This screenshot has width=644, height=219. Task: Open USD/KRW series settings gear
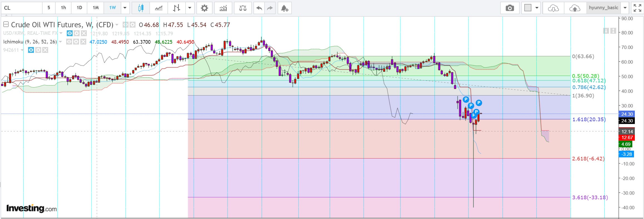point(77,33)
